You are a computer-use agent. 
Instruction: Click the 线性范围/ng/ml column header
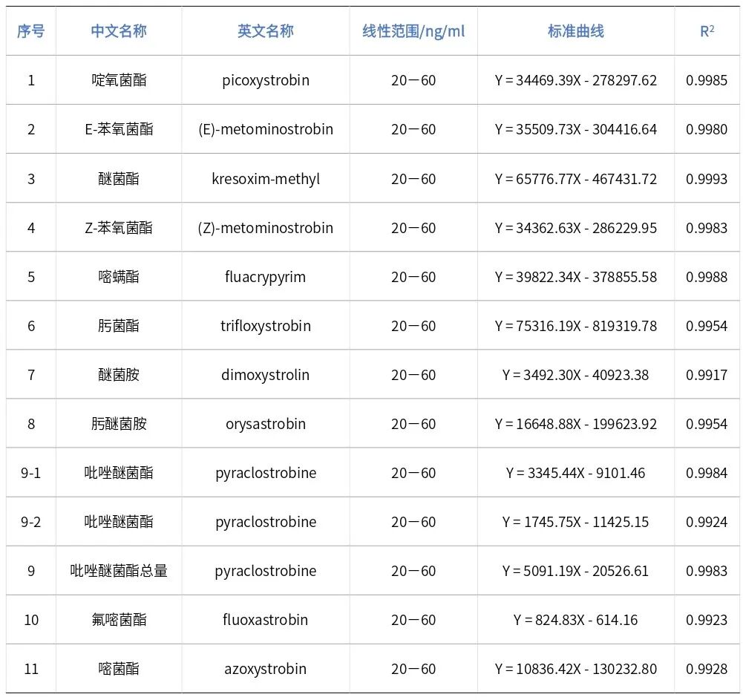tap(412, 31)
